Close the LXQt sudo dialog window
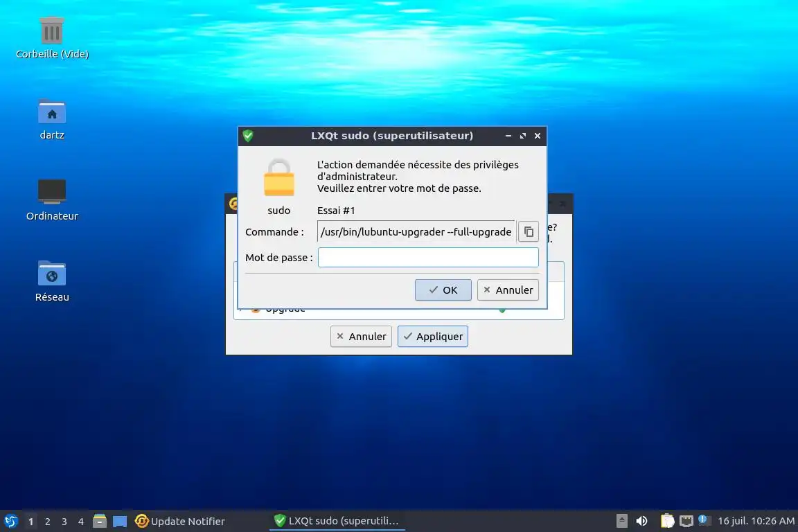 (x=538, y=136)
